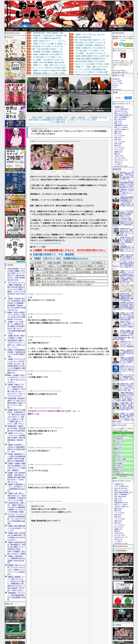
Task: Open Amazon欲しい物リスト link
Action: pos(120,72)
